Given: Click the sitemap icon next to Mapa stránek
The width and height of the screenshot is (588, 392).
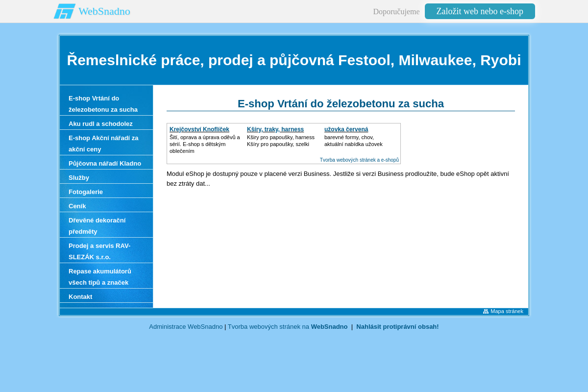Looking at the screenshot, I should [486, 311].
